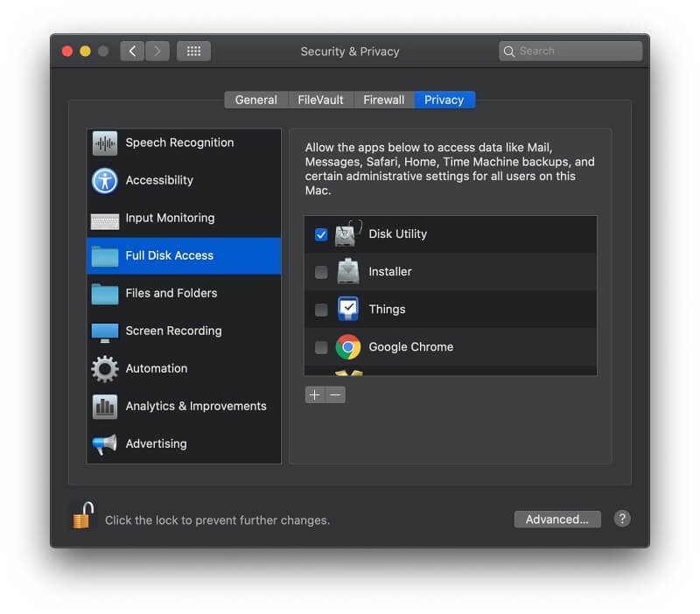Click the Files and Folders folder icon
Image resolution: width=700 pixels, height=614 pixels.
coord(105,294)
